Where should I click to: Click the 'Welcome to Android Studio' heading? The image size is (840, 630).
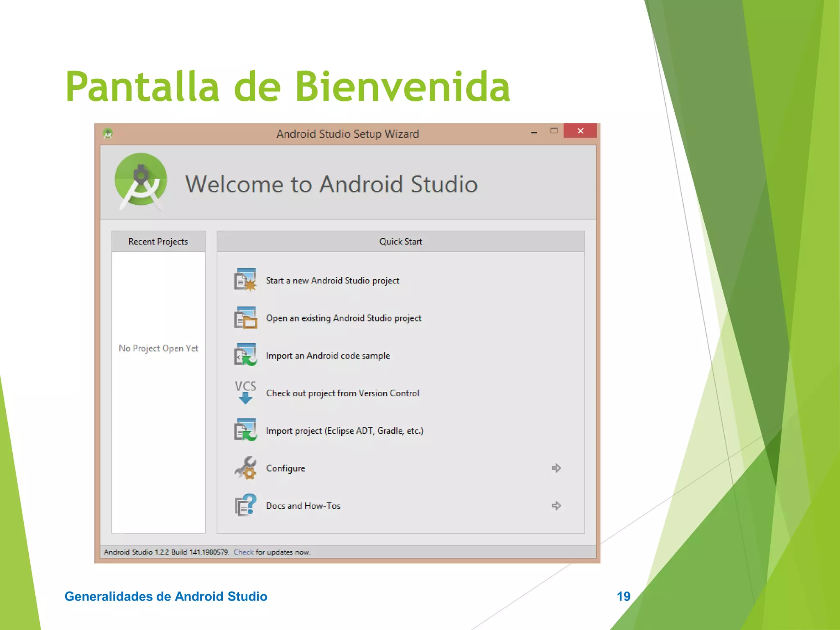tap(331, 184)
